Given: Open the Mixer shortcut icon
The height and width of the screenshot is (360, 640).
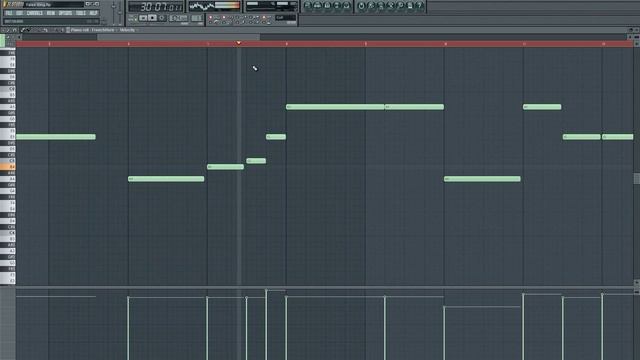Looking at the screenshot, I should coord(347,5).
